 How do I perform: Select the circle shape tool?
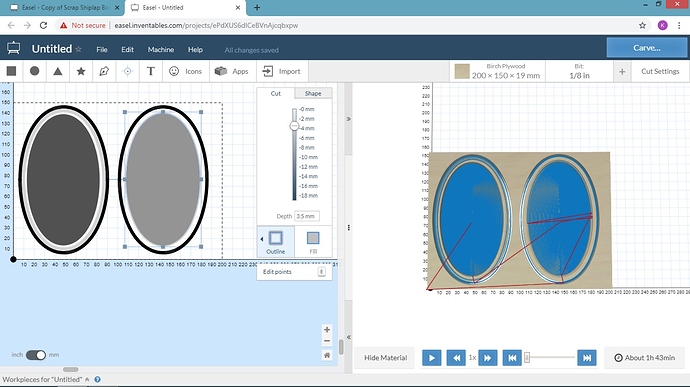tap(34, 71)
